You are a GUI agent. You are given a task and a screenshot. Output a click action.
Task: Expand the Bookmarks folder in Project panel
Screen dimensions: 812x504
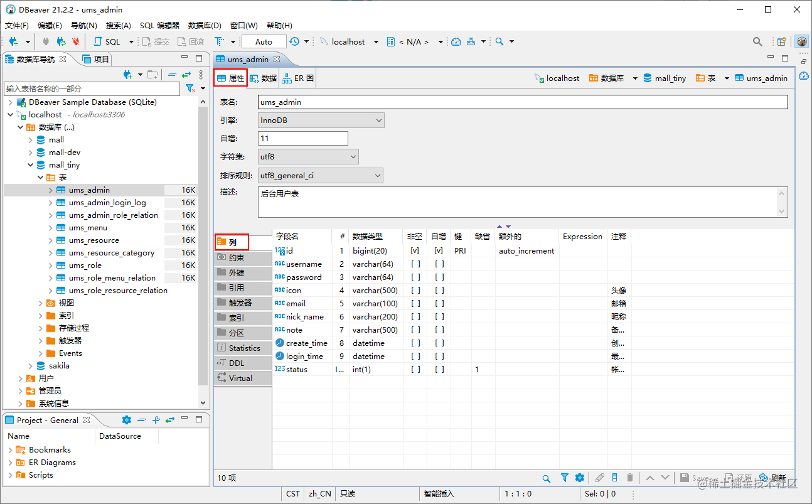click(11, 450)
